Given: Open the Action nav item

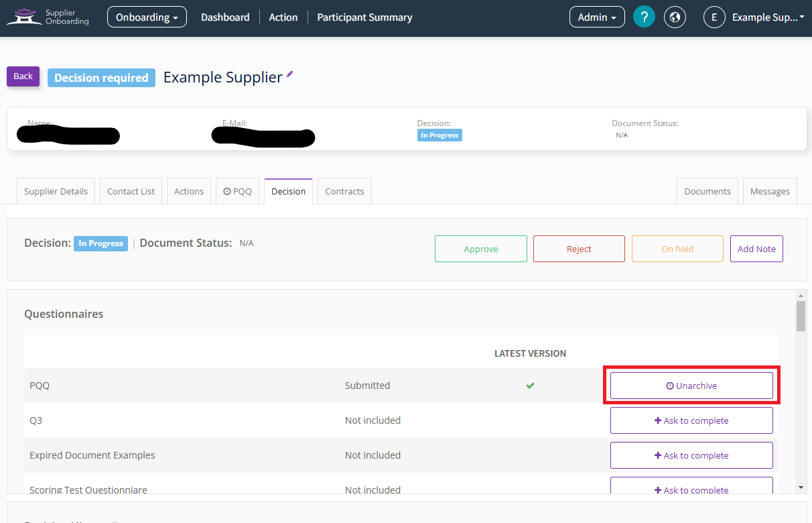Looking at the screenshot, I should point(283,17).
